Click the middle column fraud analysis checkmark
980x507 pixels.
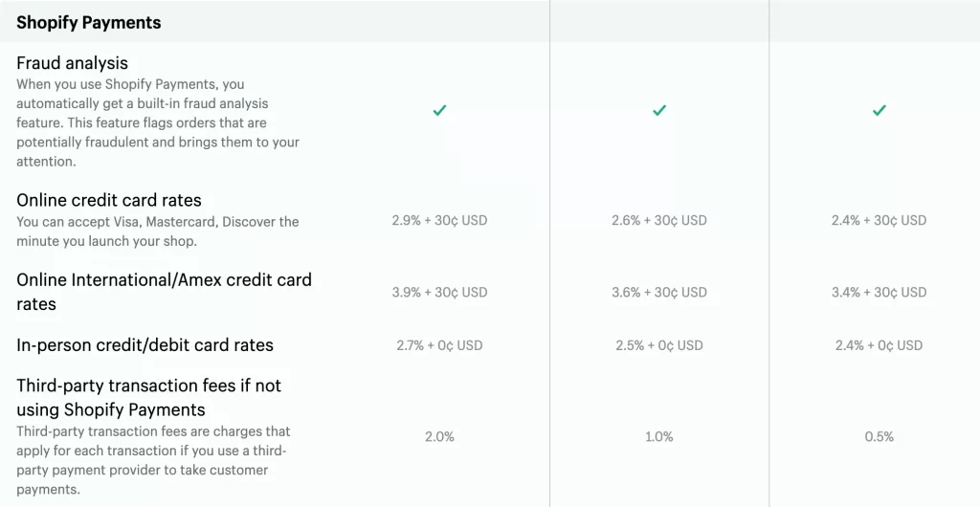click(659, 111)
